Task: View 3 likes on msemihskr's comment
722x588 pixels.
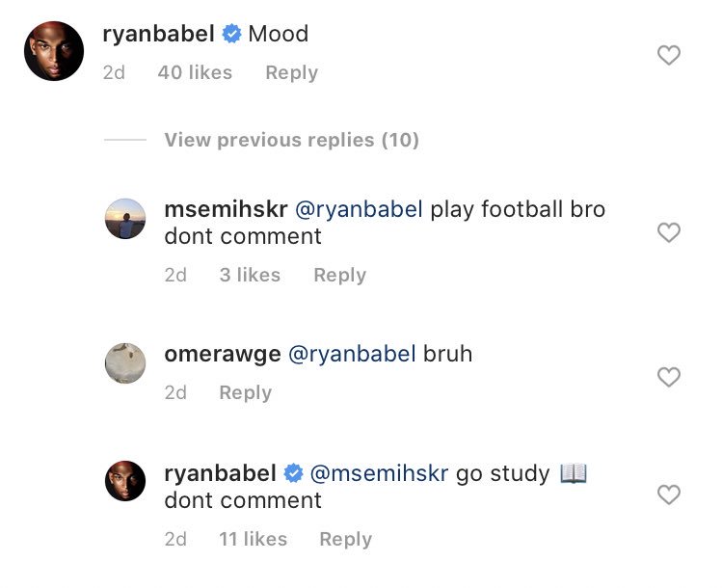Action: 250,275
